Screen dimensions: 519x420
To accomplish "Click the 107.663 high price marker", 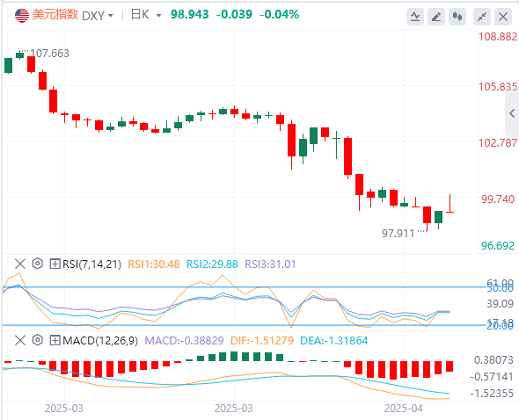I will pos(49,54).
